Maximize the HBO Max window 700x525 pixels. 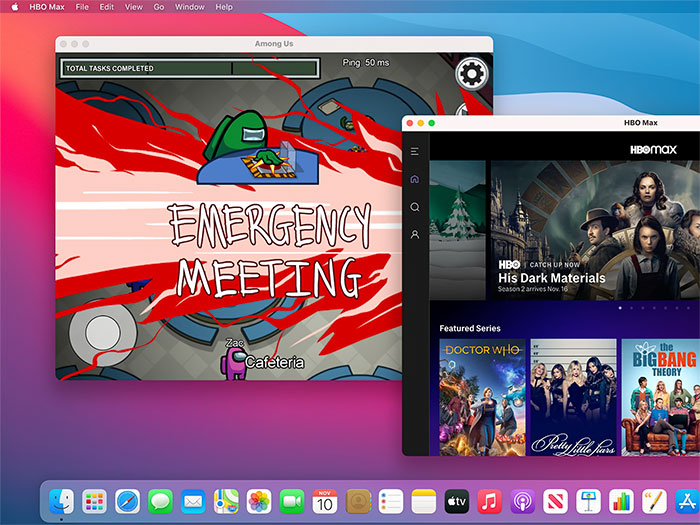point(431,123)
